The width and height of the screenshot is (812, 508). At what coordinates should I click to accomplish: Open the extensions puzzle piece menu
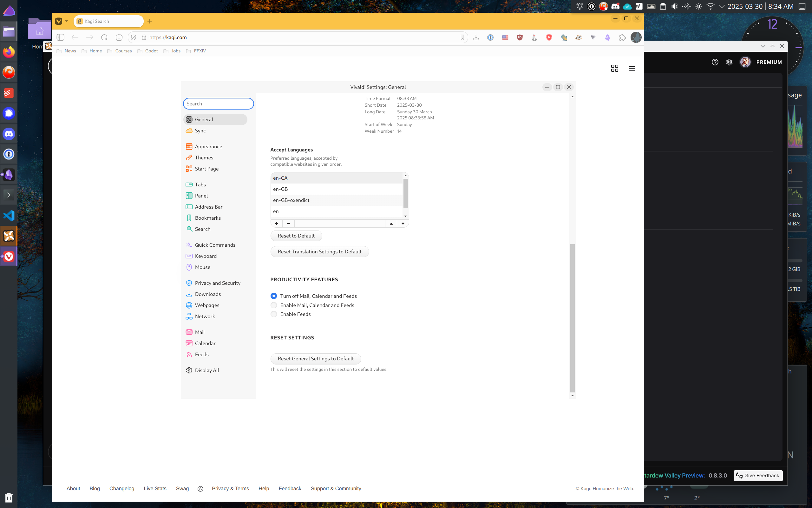coord(622,37)
